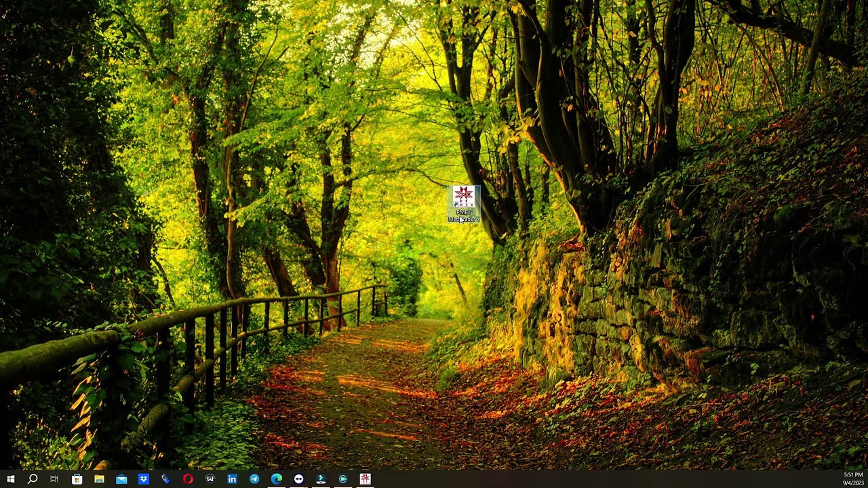Screen dimensions: 868x488
Task: Open the Mail app in taskbar
Action: (x=121, y=479)
